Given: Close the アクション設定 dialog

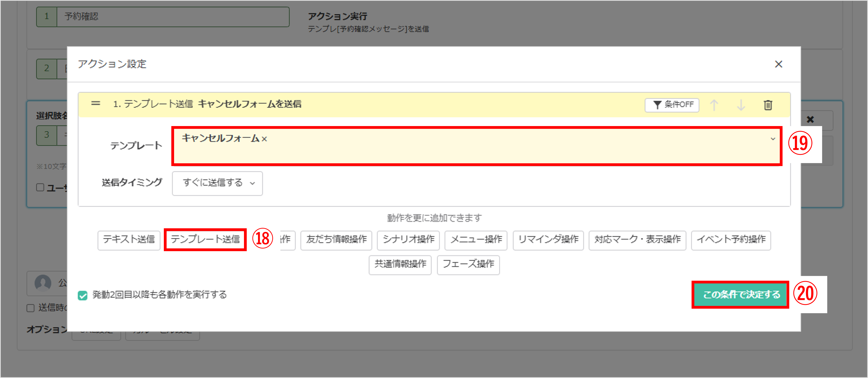Looking at the screenshot, I should pos(779,64).
